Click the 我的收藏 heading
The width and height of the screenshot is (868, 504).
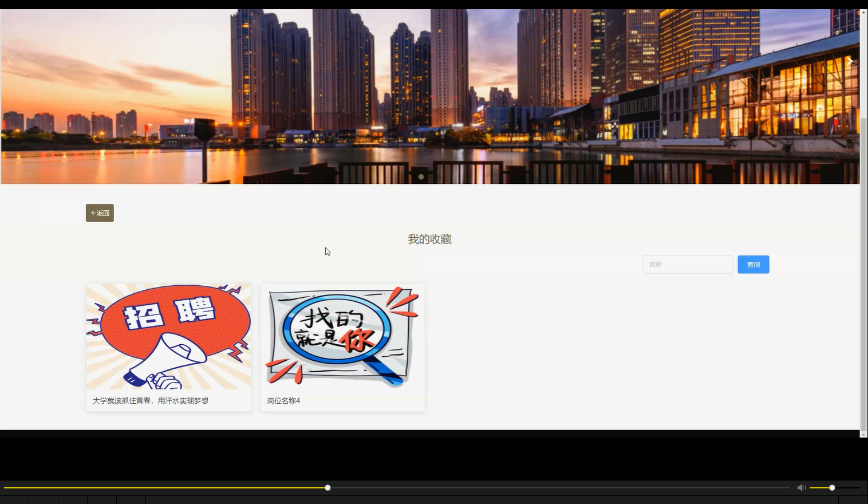pyautogui.click(x=429, y=239)
